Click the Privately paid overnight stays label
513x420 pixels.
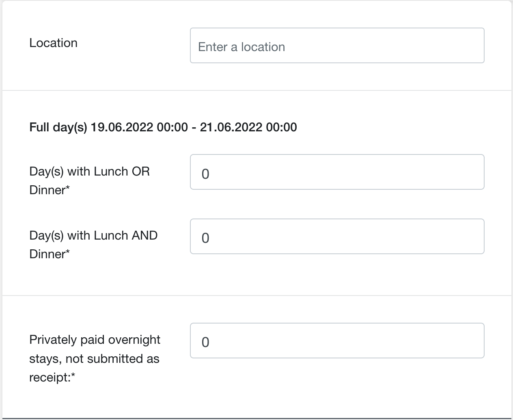click(95, 358)
